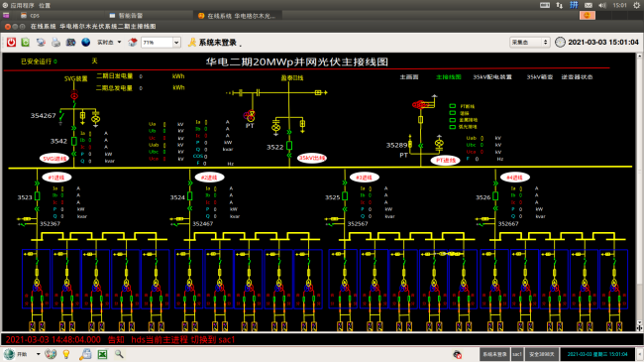This screenshot has width=644, height=363.
Task: Switch to the 主画面 tab
Action: click(409, 77)
